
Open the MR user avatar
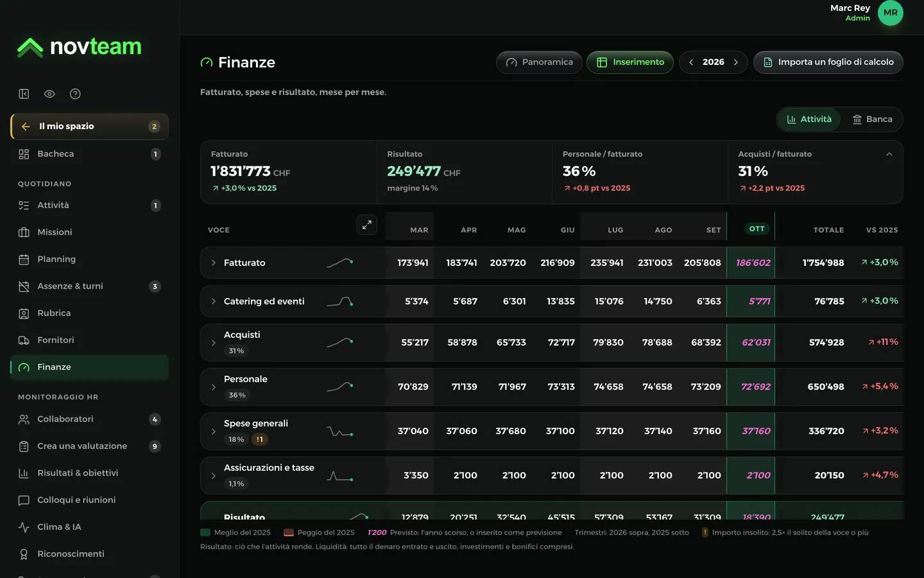[x=890, y=13]
